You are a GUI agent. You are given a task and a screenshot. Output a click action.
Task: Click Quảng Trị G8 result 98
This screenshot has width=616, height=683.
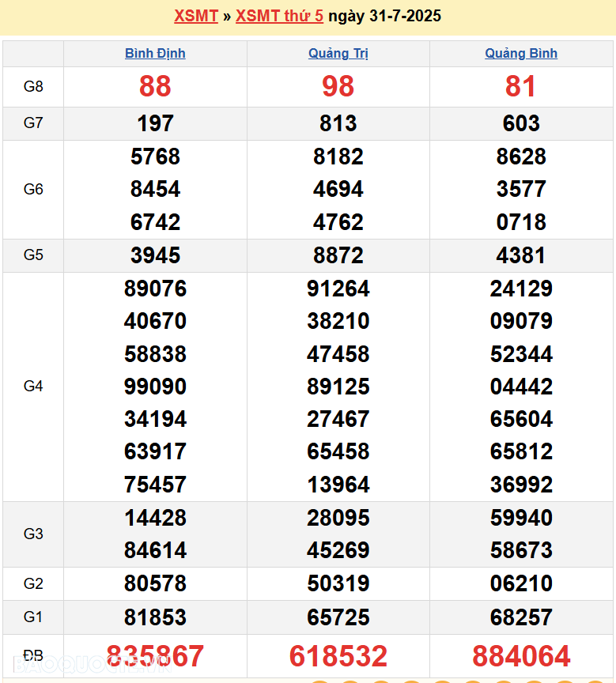point(338,87)
